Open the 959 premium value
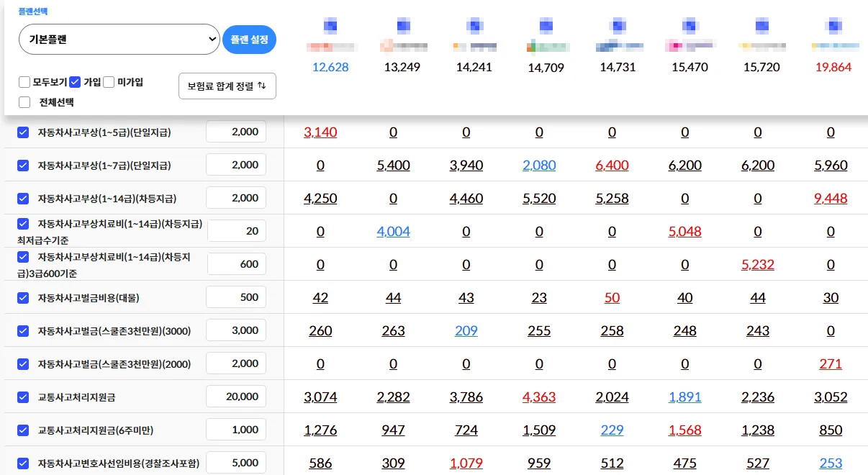The image size is (868, 475). click(x=539, y=463)
